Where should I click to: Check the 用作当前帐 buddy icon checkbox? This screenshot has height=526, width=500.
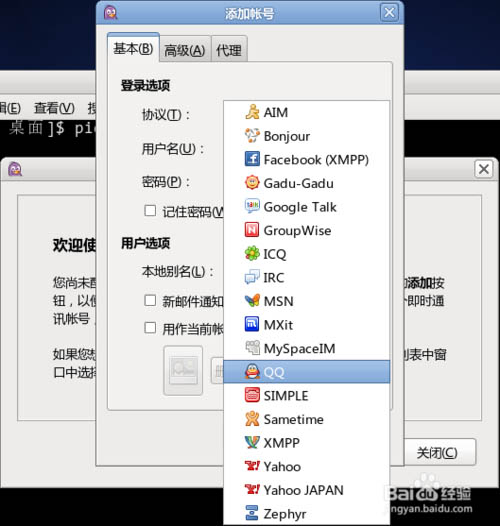(150, 328)
